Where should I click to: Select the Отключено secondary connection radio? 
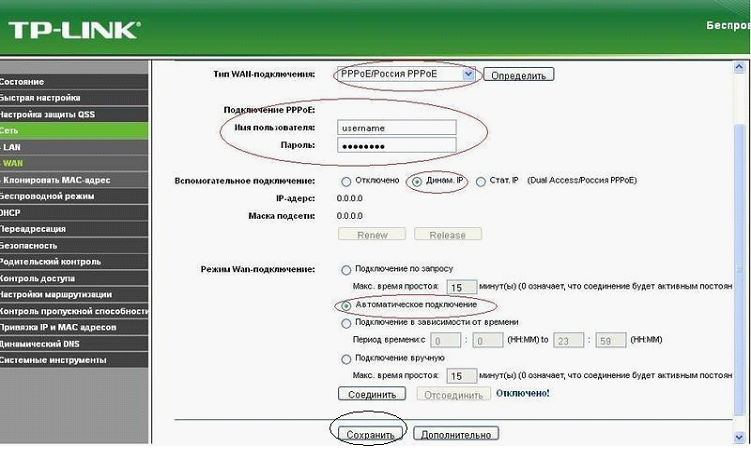tap(346, 181)
